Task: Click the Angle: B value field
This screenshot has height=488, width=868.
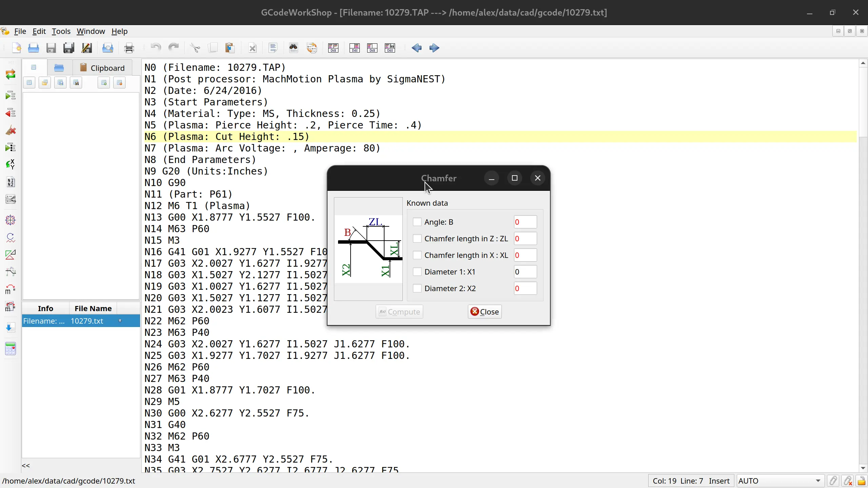Action: click(x=525, y=222)
